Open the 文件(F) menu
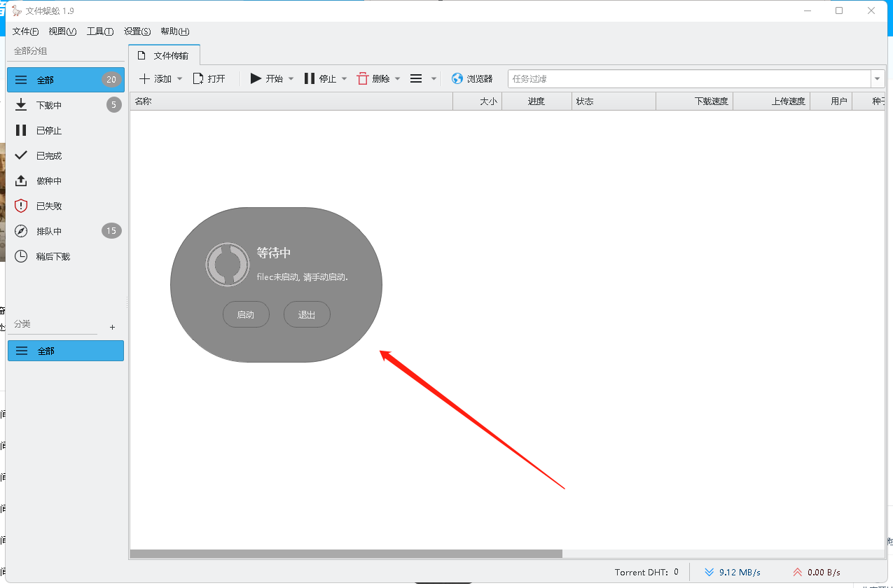This screenshot has width=893, height=588. 25,31
